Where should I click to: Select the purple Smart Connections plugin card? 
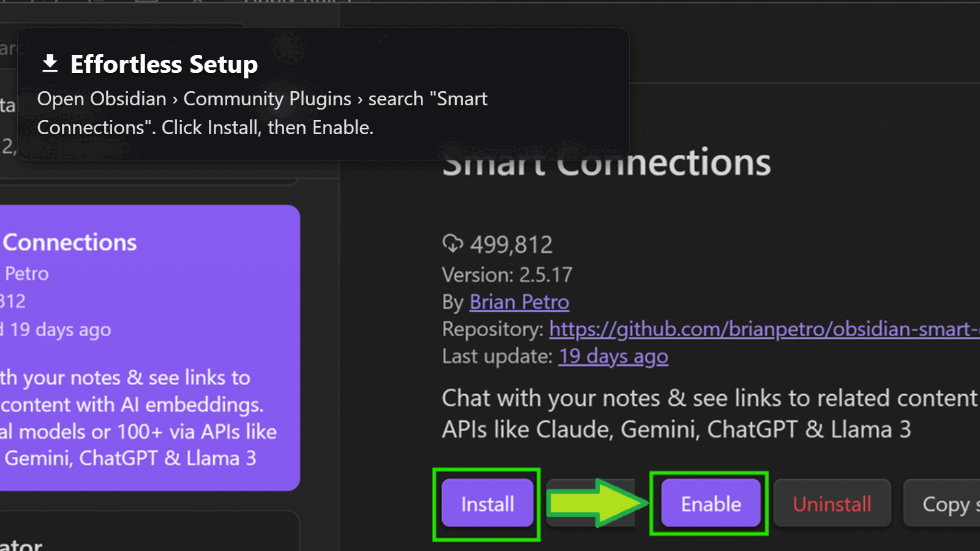147,346
